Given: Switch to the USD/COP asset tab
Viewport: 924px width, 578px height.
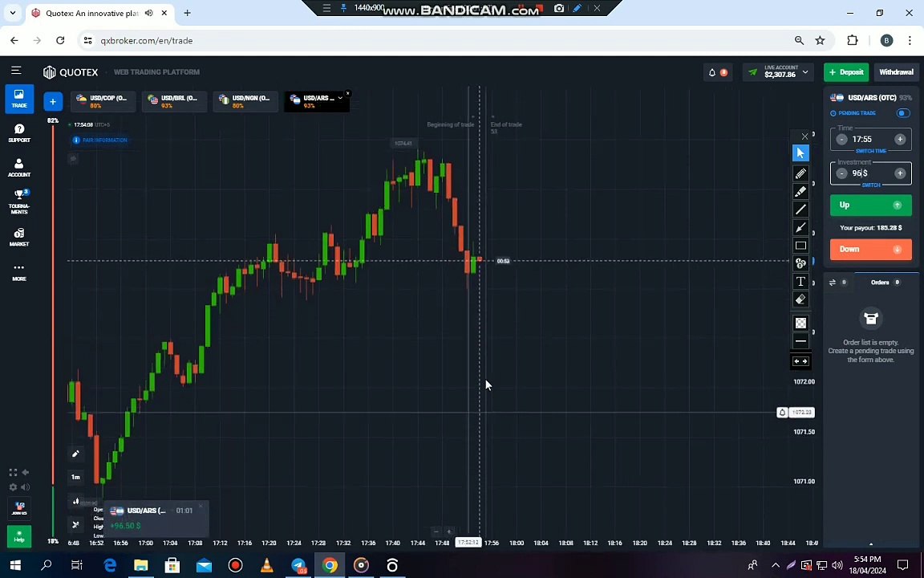Looking at the screenshot, I should coord(103,101).
